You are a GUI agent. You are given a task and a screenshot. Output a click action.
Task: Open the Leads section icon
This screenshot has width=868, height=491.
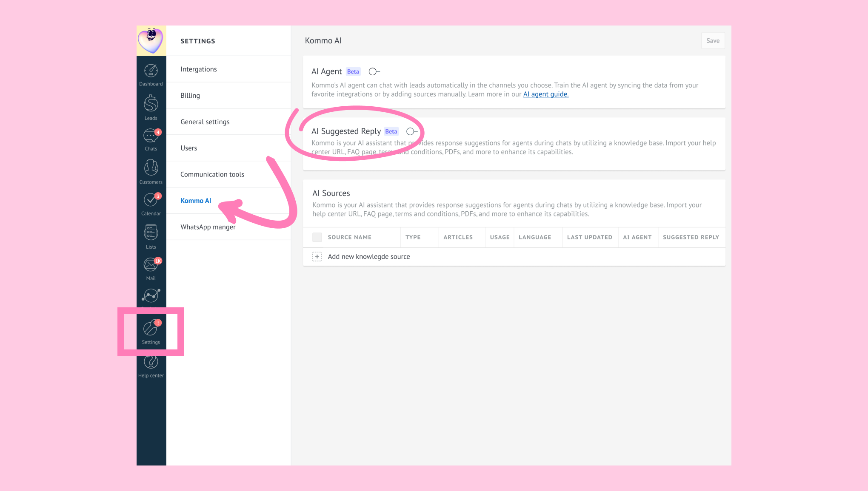(151, 103)
